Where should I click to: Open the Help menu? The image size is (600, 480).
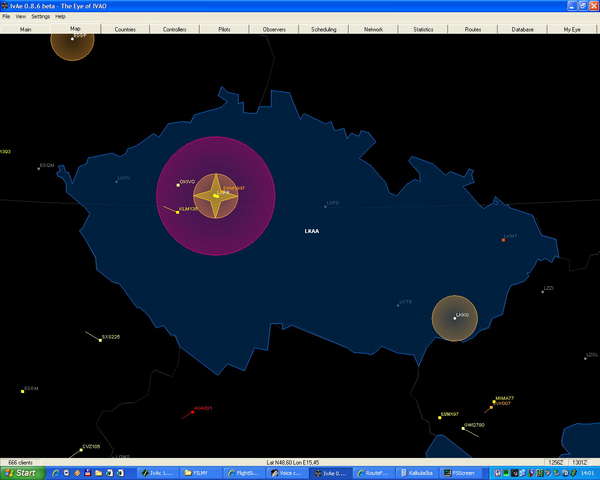[x=60, y=16]
